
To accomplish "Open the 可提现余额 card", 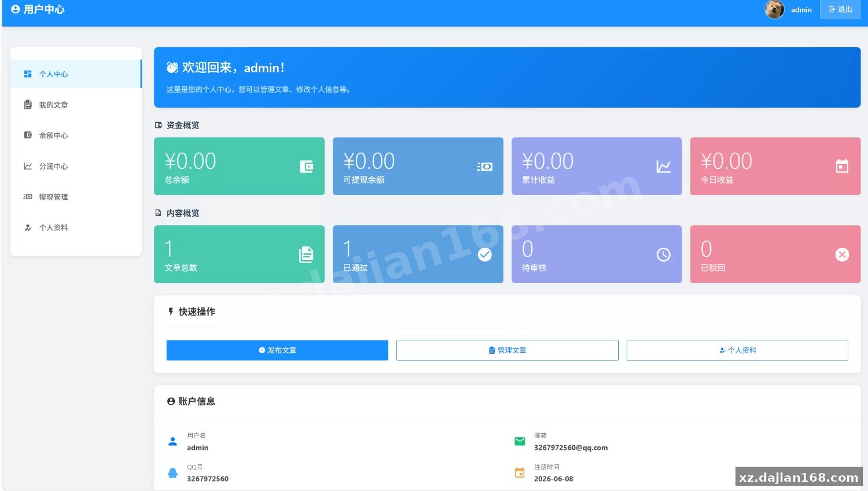I will point(418,166).
